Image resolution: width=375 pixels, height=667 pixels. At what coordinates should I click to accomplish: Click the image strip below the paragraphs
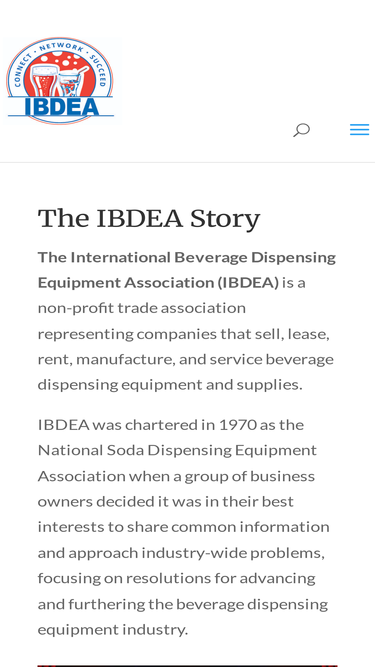[x=188, y=665]
